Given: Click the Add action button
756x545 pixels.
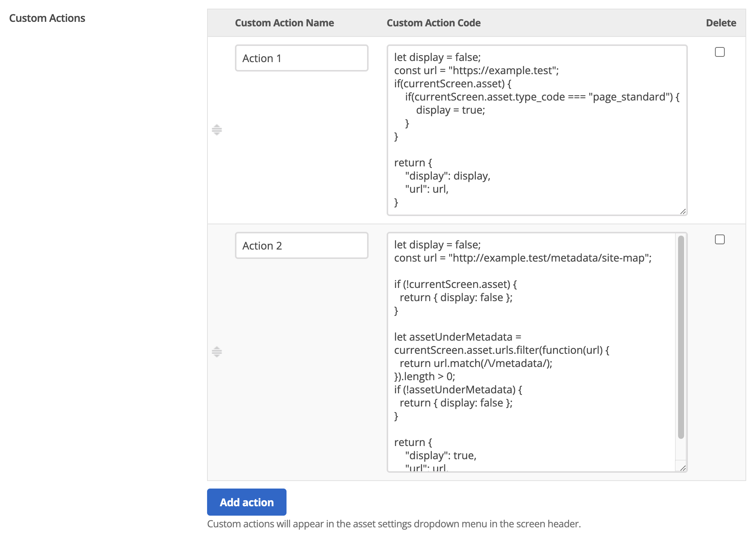Looking at the screenshot, I should [x=247, y=502].
